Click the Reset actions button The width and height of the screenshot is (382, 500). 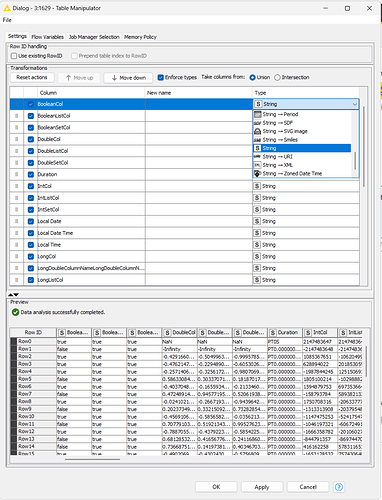click(32, 77)
